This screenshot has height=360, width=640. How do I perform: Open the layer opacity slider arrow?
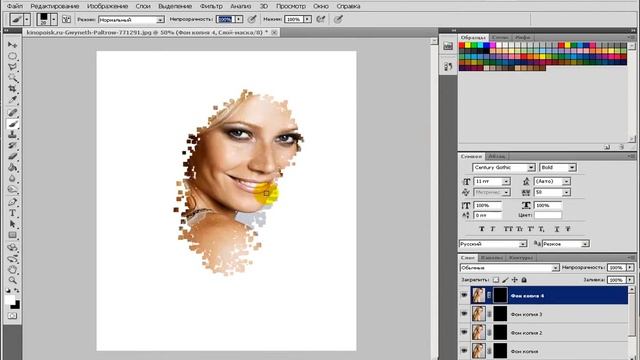pyautogui.click(x=630, y=267)
